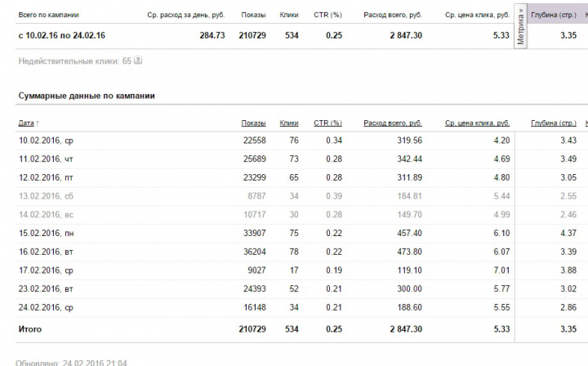Select the 13.02.2016, сб row
Viewport: 588px width, 366px height.
(x=46, y=196)
